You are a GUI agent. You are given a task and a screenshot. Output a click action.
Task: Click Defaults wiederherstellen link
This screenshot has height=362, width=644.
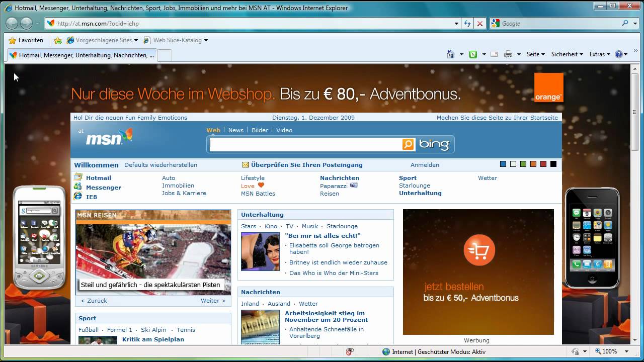tap(161, 165)
